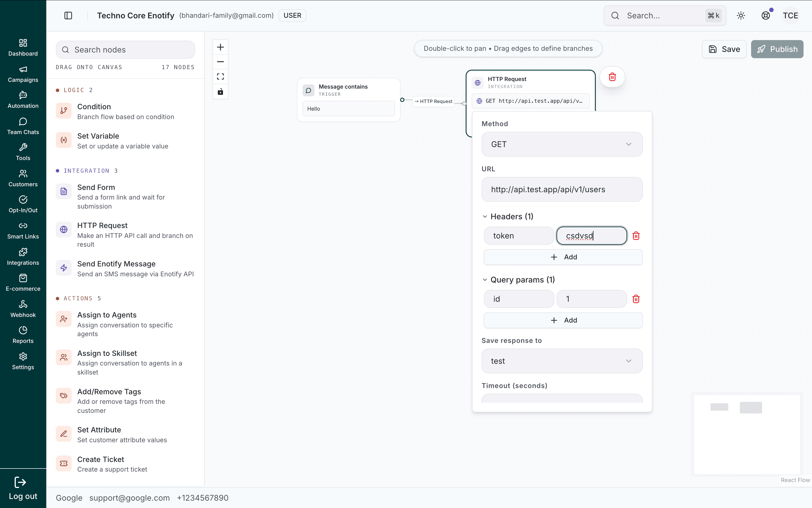Select the Set Variable node
The image size is (812, 508).
pyautogui.click(x=125, y=141)
